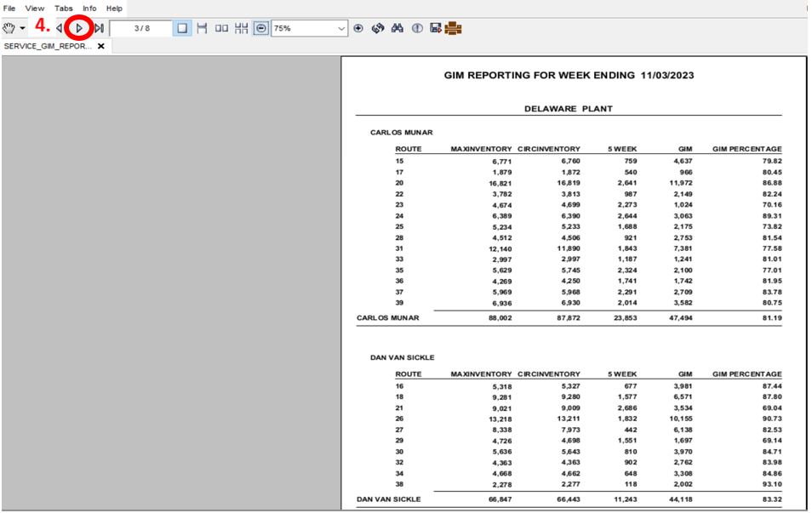Viewport: 812px width, 513px height.
Task: Click GIM total 44,118
Action: tap(680, 499)
